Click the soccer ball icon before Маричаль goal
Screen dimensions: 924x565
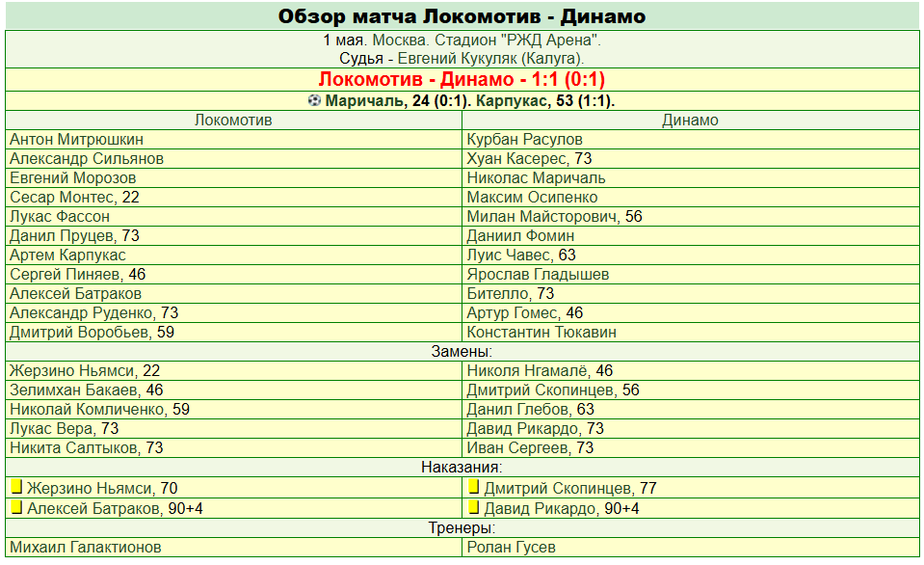[x=314, y=100]
